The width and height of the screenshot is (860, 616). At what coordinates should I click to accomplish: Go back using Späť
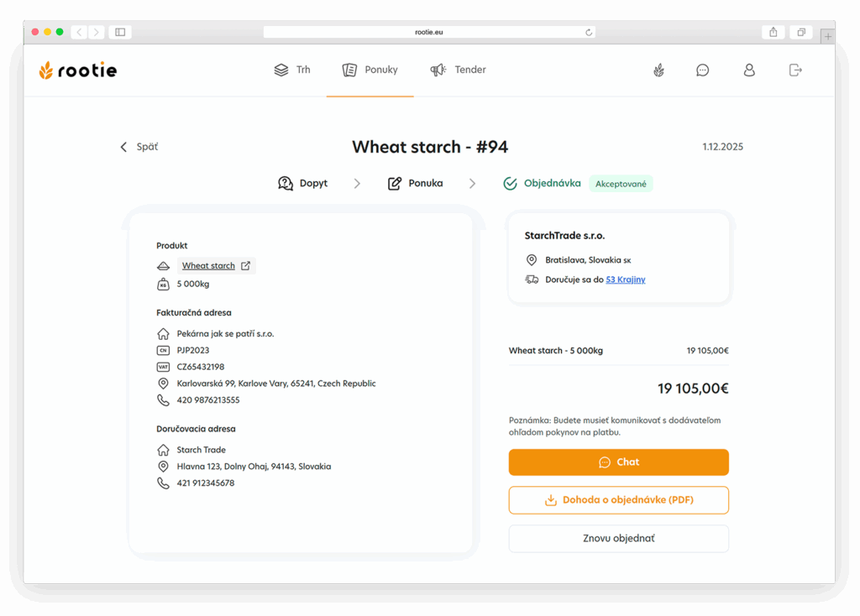coord(139,147)
